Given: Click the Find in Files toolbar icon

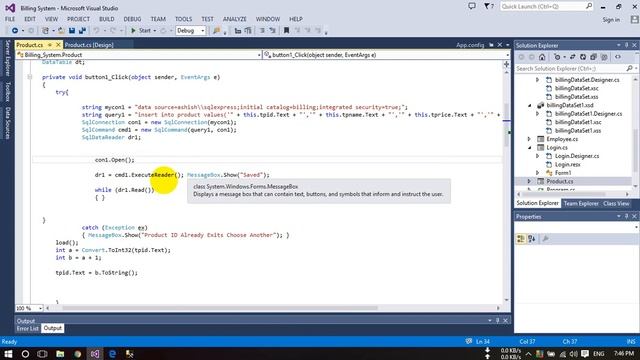Looking at the screenshot, I should (x=217, y=31).
